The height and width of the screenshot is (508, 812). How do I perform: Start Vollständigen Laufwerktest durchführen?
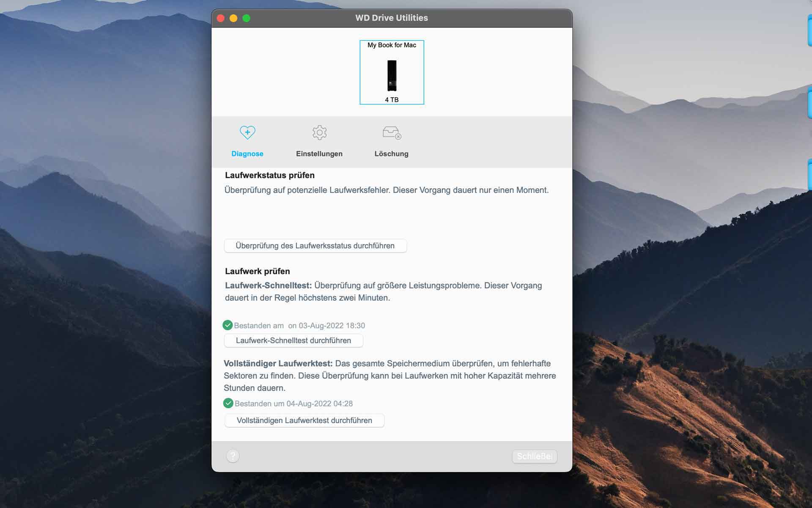[x=304, y=420]
